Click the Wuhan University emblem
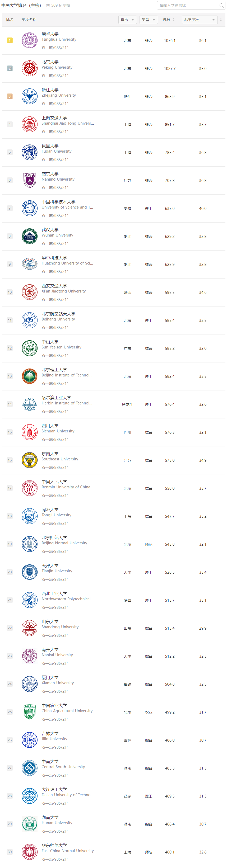The image size is (227, 868). click(x=29, y=236)
